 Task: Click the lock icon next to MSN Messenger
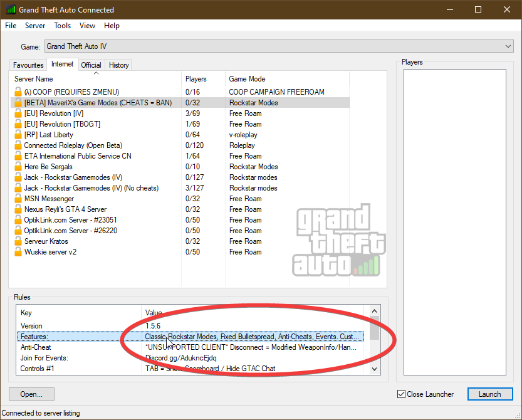(x=18, y=199)
